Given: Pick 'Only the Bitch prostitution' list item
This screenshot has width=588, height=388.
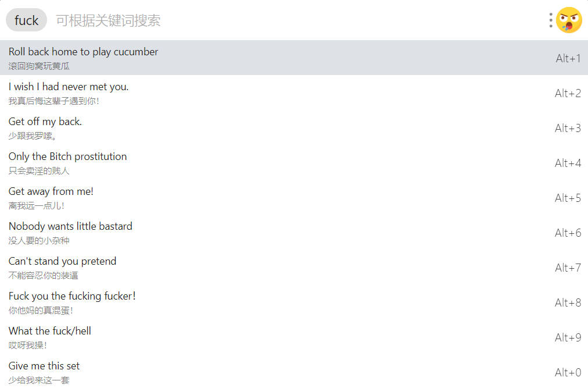Looking at the screenshot, I should coord(294,163).
